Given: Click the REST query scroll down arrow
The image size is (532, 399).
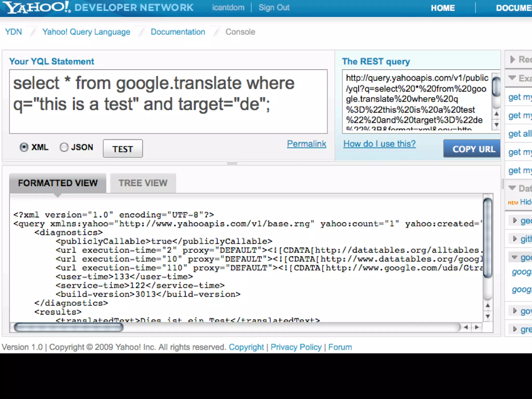Looking at the screenshot, I should 496,125.
